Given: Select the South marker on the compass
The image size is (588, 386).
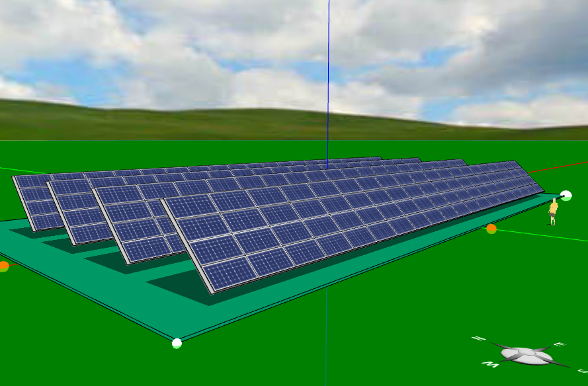Looking at the screenshot, I should (x=581, y=369).
